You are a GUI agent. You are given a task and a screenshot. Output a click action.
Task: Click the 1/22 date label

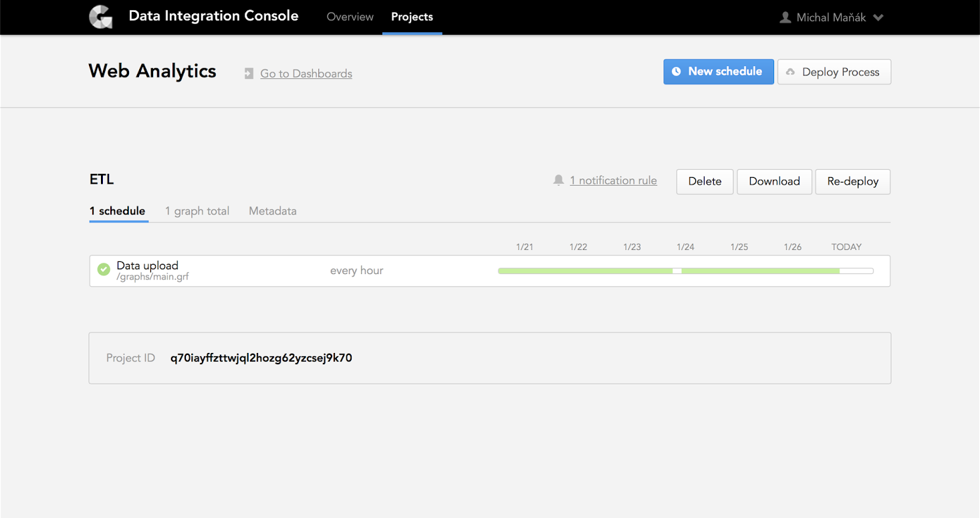(x=578, y=247)
